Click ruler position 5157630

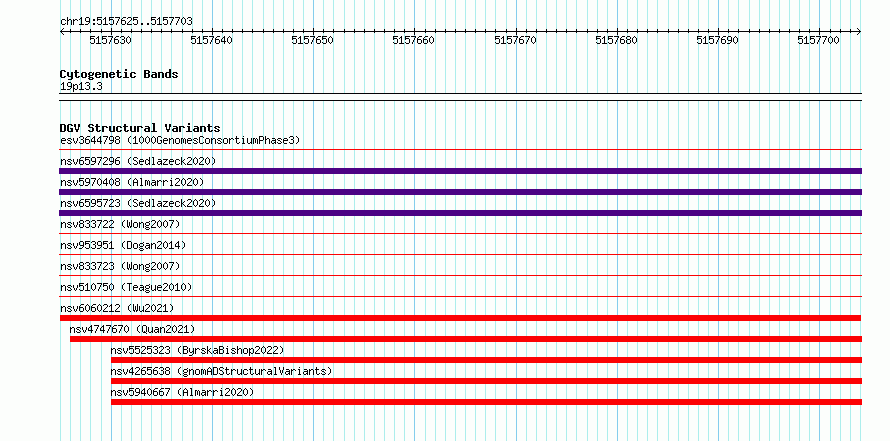coord(110,40)
